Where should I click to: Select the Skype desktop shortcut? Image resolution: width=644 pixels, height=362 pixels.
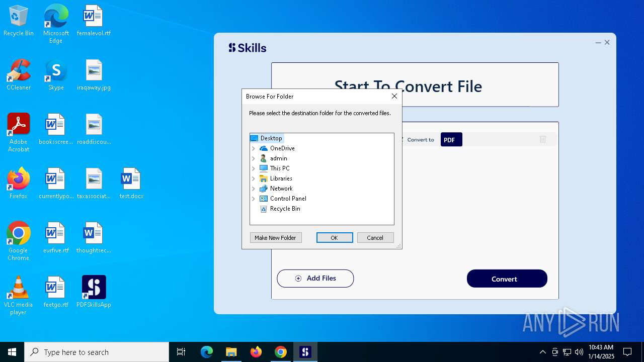click(56, 75)
